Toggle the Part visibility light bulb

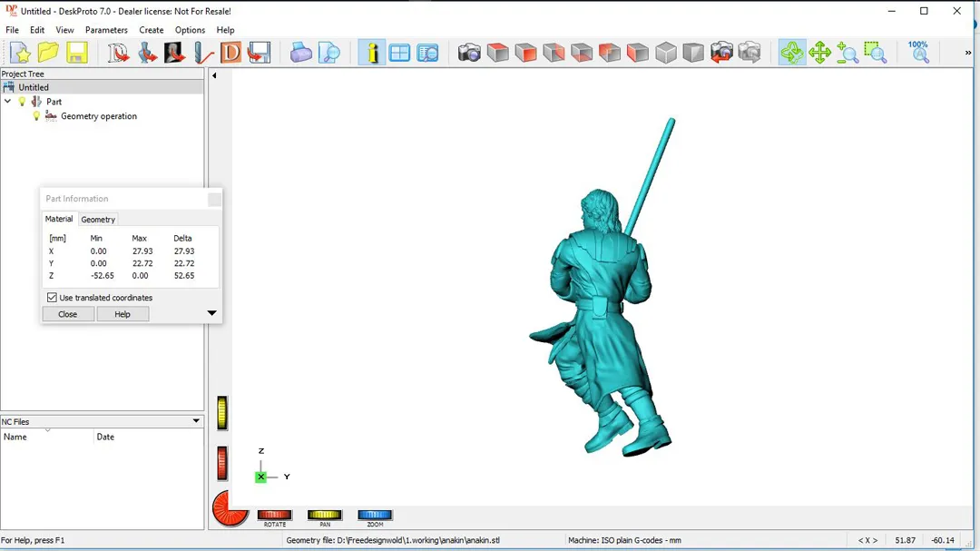tap(23, 102)
